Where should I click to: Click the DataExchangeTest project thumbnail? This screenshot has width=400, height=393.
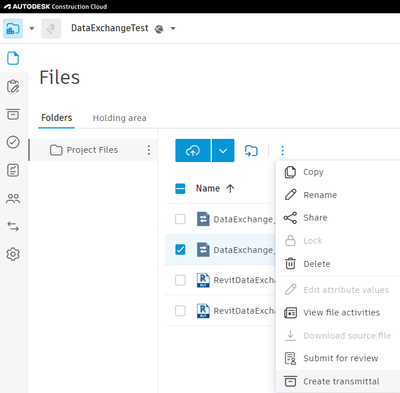point(51,29)
